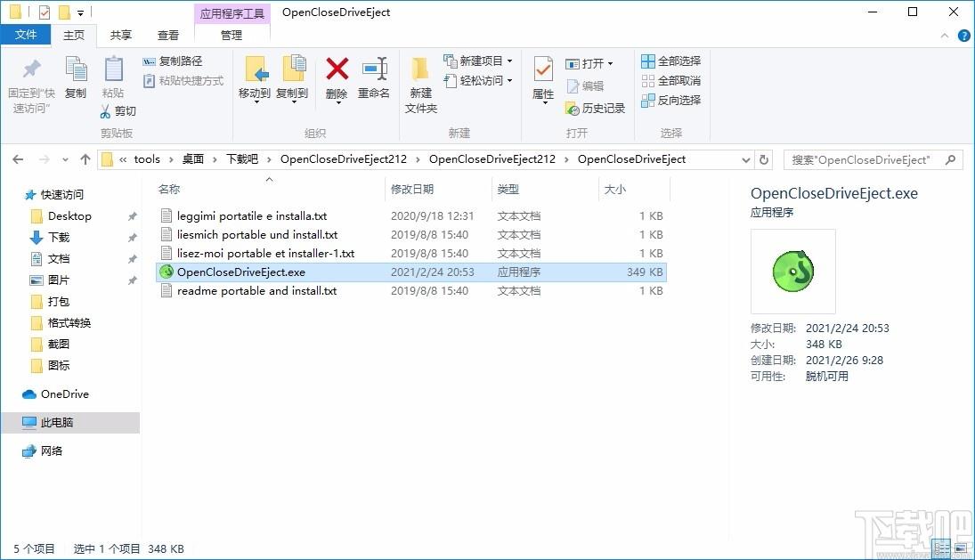Image resolution: width=975 pixels, height=560 pixels.
Task: Create a new folder (新建文件夹)
Action: click(421, 85)
